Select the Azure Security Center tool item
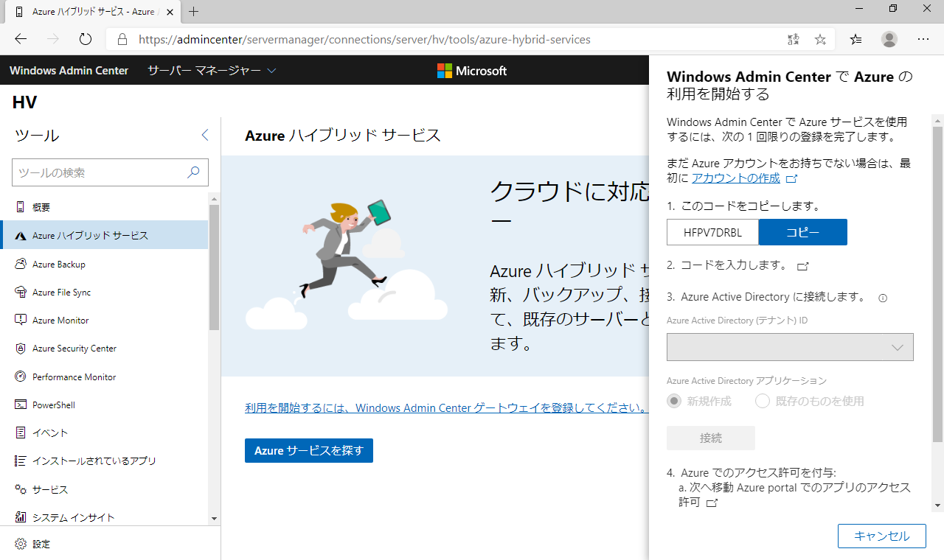This screenshot has width=944, height=560. point(105,349)
